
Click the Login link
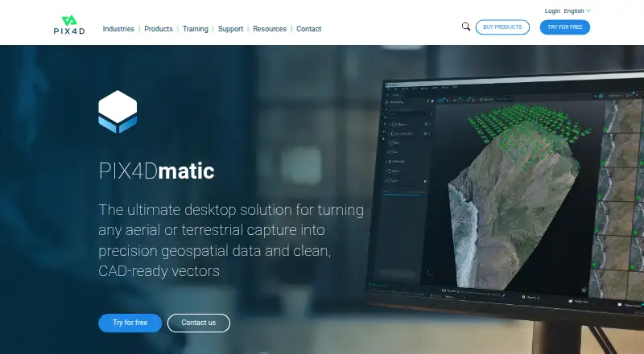(x=552, y=11)
